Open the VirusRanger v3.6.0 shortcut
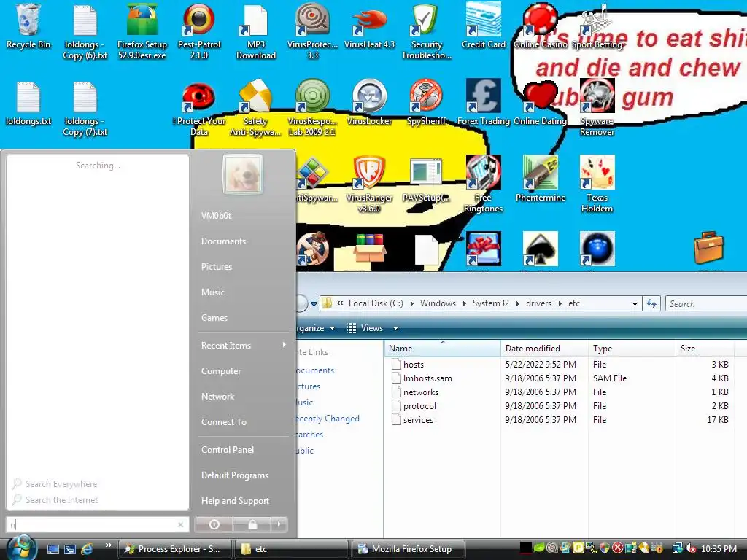This screenshot has height=560, width=747. 369,184
